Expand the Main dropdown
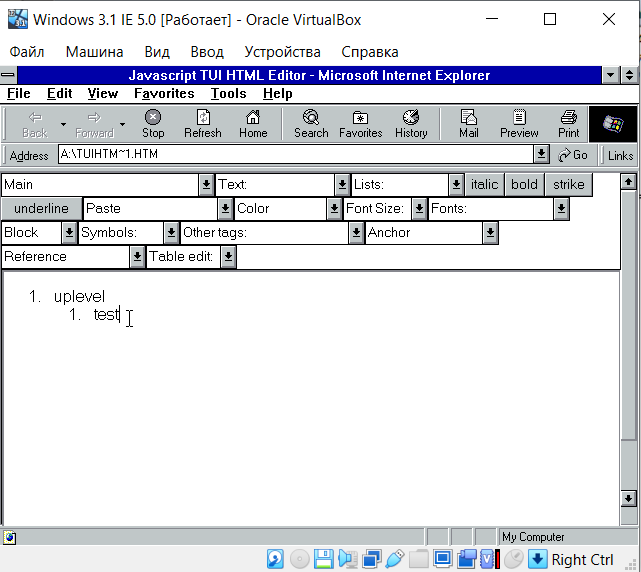The width and height of the screenshot is (641, 572). 206,185
